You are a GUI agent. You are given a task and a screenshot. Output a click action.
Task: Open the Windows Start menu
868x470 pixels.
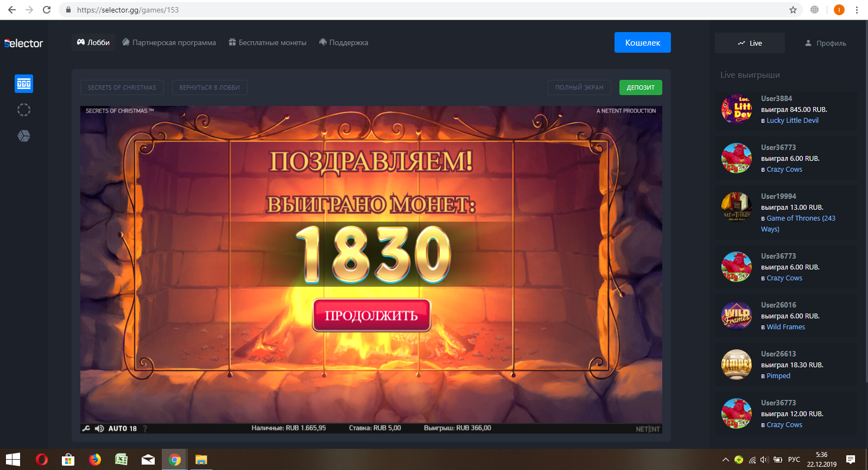pyautogui.click(x=13, y=460)
